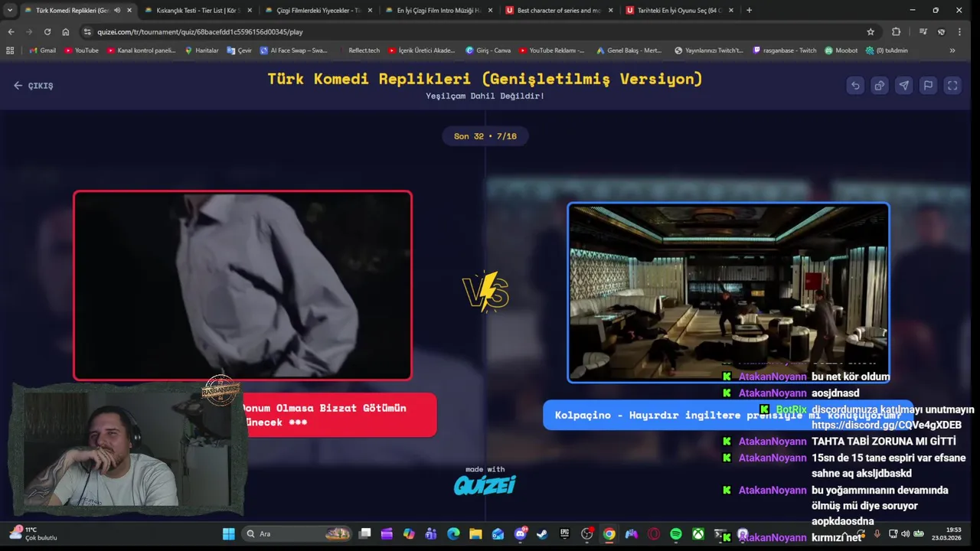The height and width of the screenshot is (551, 980).
Task: Open Task View from the taskbar
Action: pyautogui.click(x=365, y=533)
